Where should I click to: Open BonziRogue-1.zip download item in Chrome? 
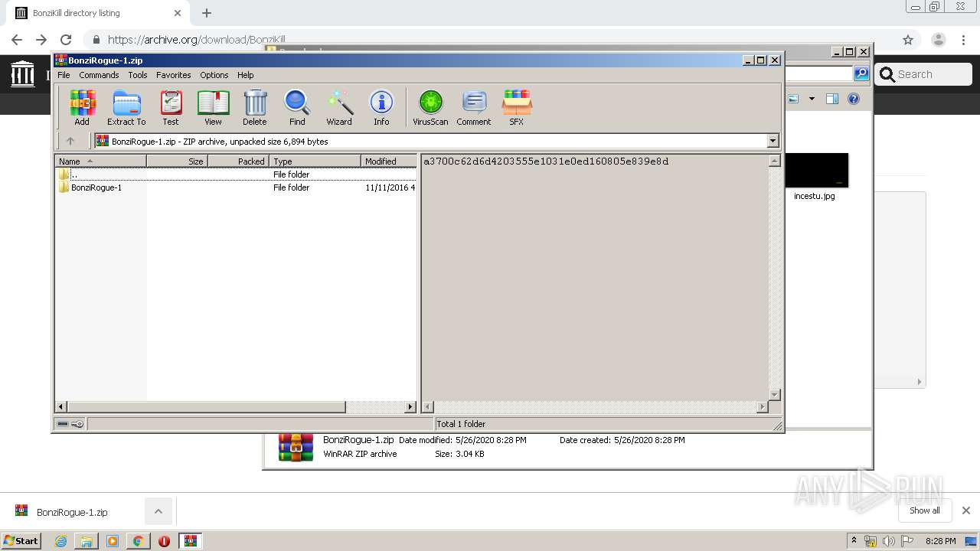tap(72, 512)
